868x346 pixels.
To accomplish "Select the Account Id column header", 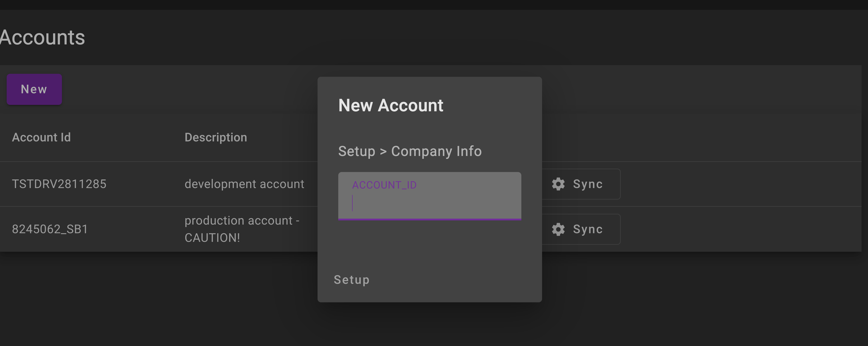I will coord(41,137).
